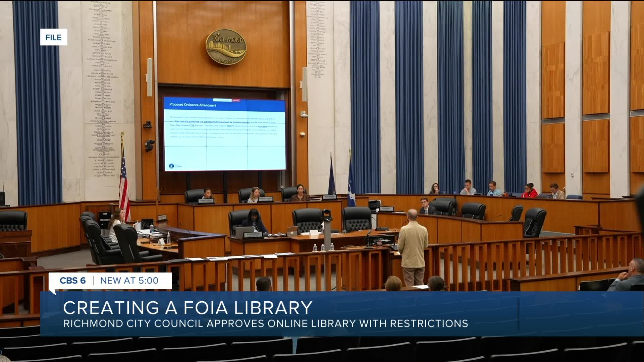Click the 'CREATING A FOIA LIBRARY' headline
This screenshot has width=644, height=362.
point(187,308)
